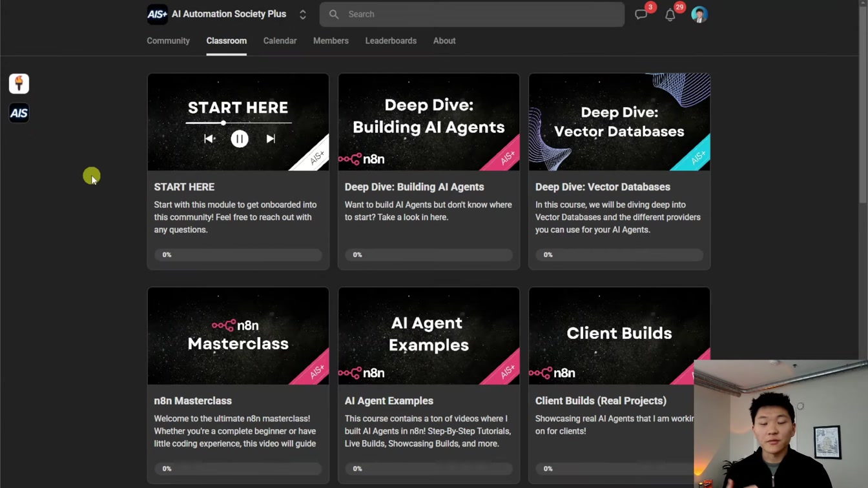This screenshot has height=488, width=868.
Task: Go to the Members tab
Action: coord(331,41)
